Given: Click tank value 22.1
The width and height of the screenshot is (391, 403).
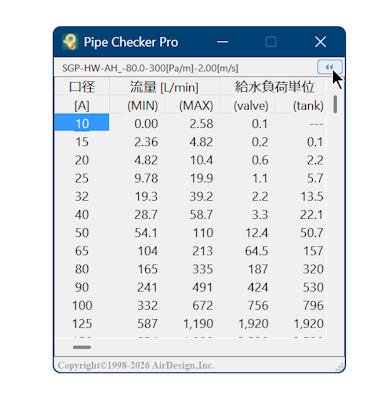Looking at the screenshot, I should pos(312,215).
